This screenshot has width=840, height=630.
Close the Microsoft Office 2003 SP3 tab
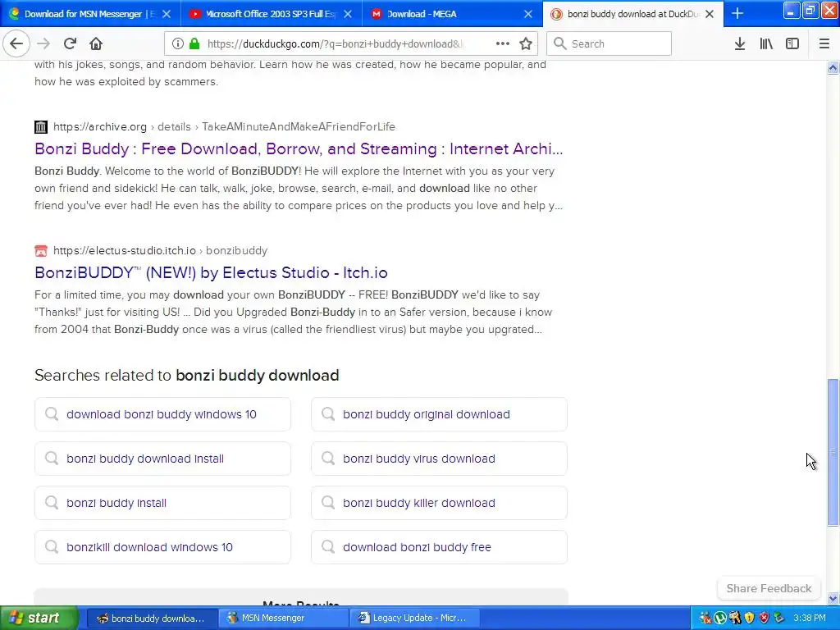(348, 14)
